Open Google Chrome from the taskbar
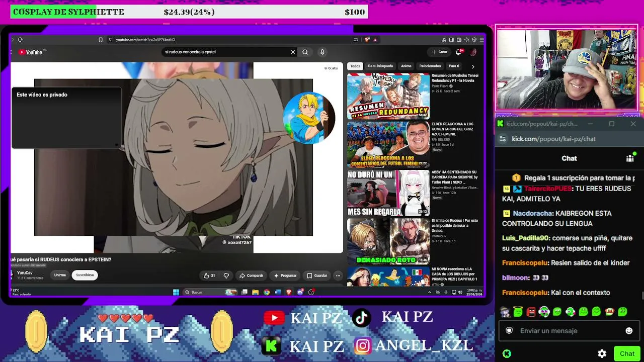The height and width of the screenshot is (362, 644). (x=267, y=292)
